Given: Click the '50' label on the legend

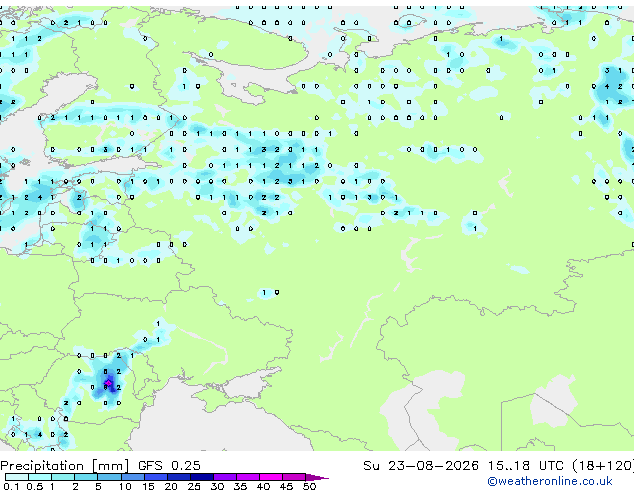Looking at the screenshot, I should (x=309, y=486).
